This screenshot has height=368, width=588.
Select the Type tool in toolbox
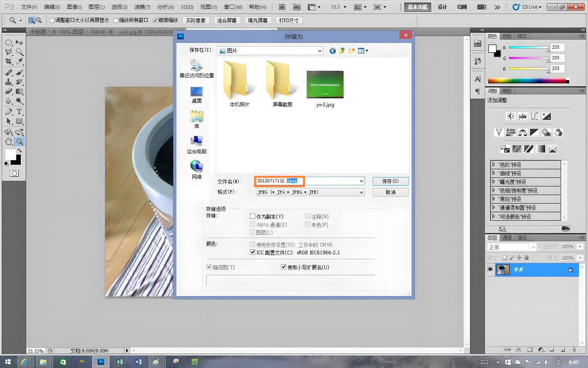[19, 112]
